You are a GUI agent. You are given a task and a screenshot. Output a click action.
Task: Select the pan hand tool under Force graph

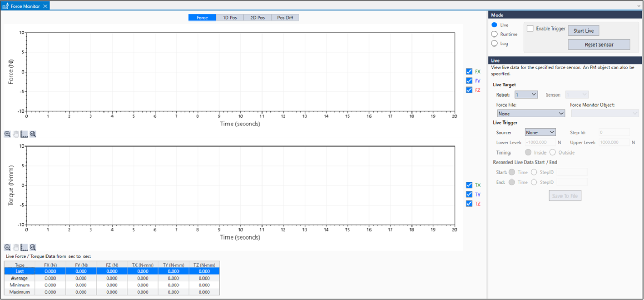coord(15,134)
